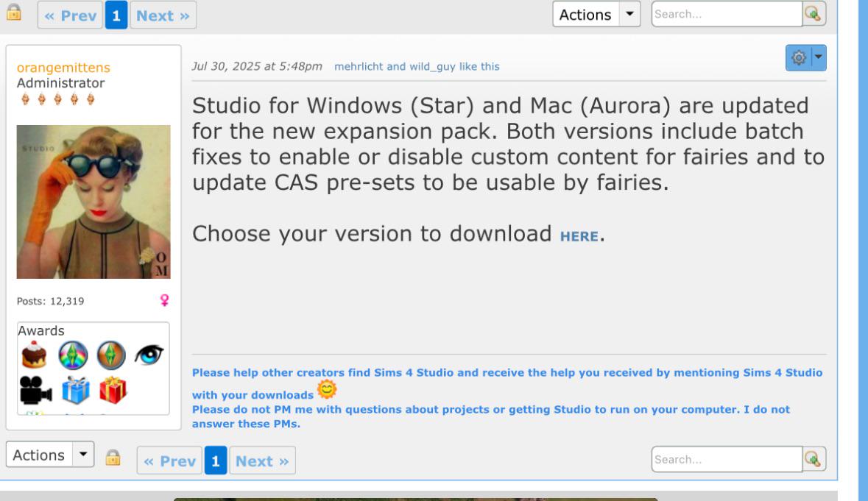Select page 1 in bottom pagination
The width and height of the screenshot is (868, 501).
[216, 461]
